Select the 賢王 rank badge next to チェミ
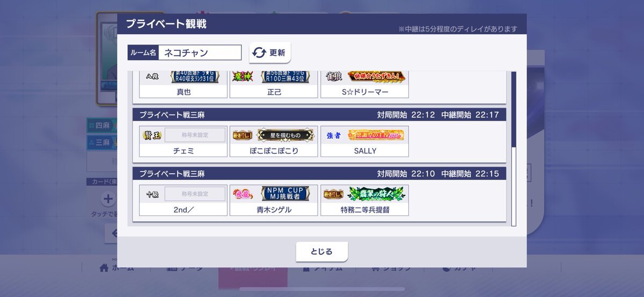Screen dimensions: 644x297 click(x=152, y=135)
